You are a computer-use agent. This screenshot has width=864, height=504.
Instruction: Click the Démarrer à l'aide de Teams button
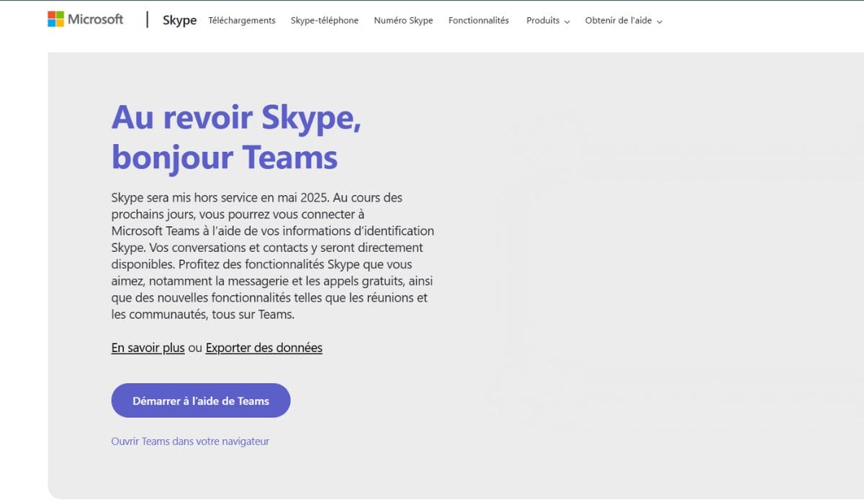(200, 400)
